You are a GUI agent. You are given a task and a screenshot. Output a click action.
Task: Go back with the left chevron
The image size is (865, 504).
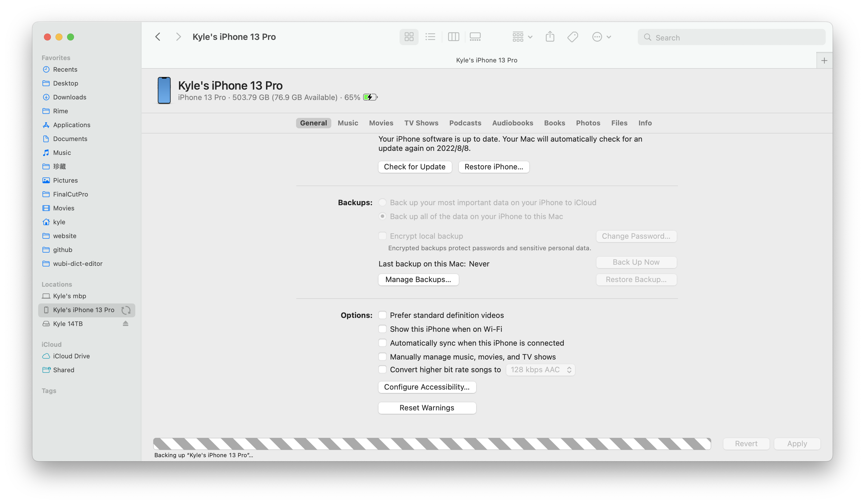pos(158,37)
